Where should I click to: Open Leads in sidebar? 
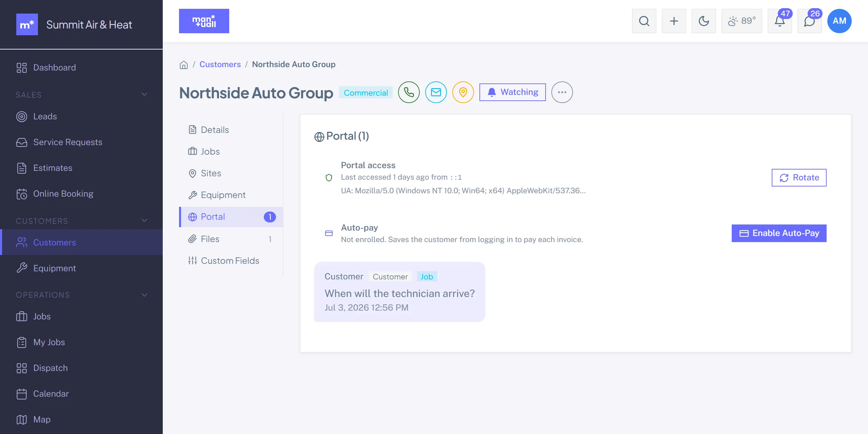(81, 117)
